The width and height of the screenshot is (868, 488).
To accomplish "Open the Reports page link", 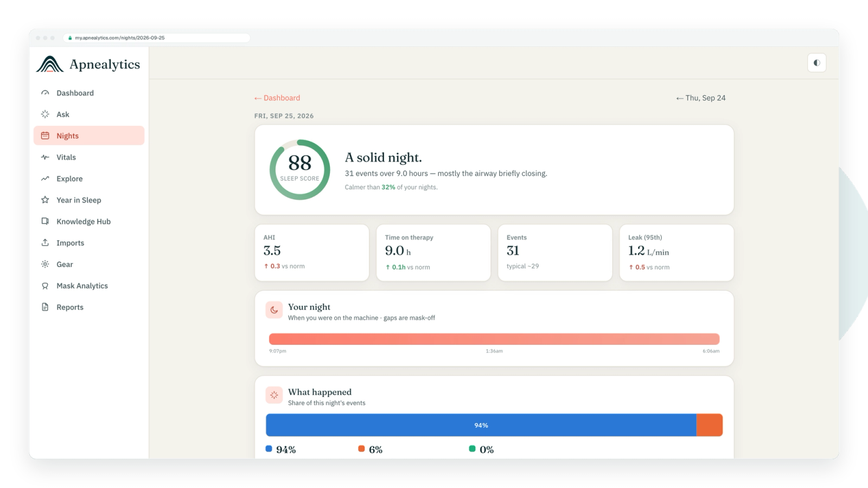I will [89, 307].
